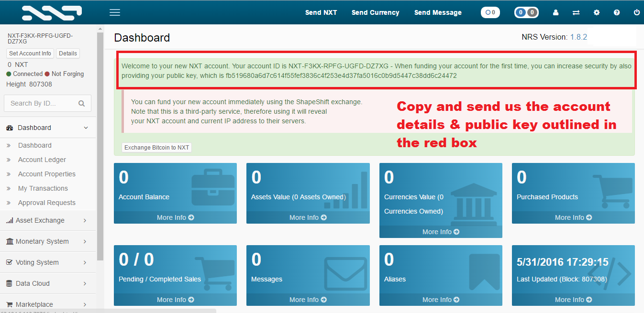
Task: Click the Assets Value bar chart icon
Action: point(346,190)
